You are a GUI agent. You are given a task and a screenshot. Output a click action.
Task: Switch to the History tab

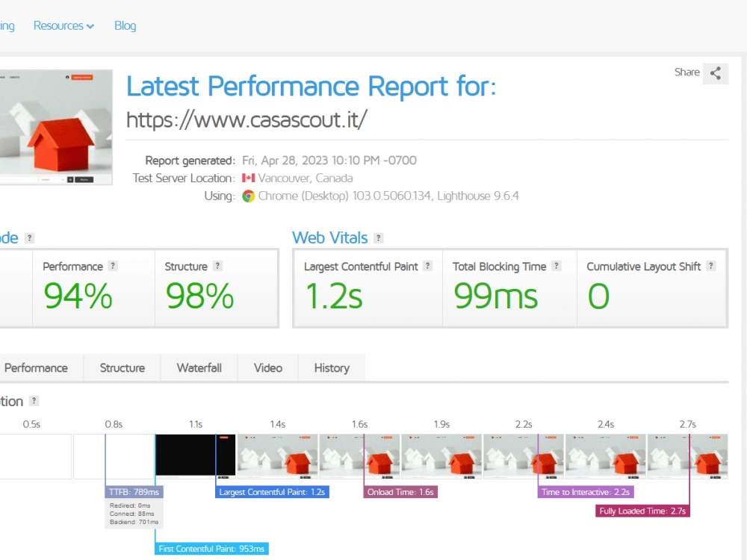point(332,367)
